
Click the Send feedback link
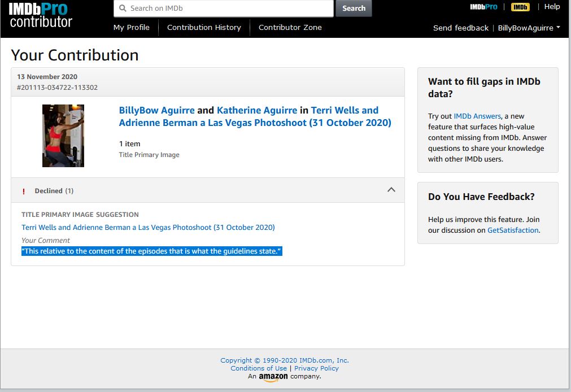click(x=461, y=28)
